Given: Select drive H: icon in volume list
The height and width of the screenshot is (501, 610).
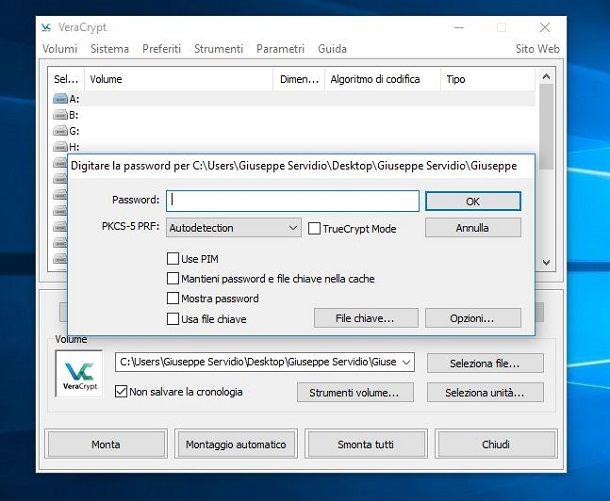Looking at the screenshot, I should [x=60, y=147].
